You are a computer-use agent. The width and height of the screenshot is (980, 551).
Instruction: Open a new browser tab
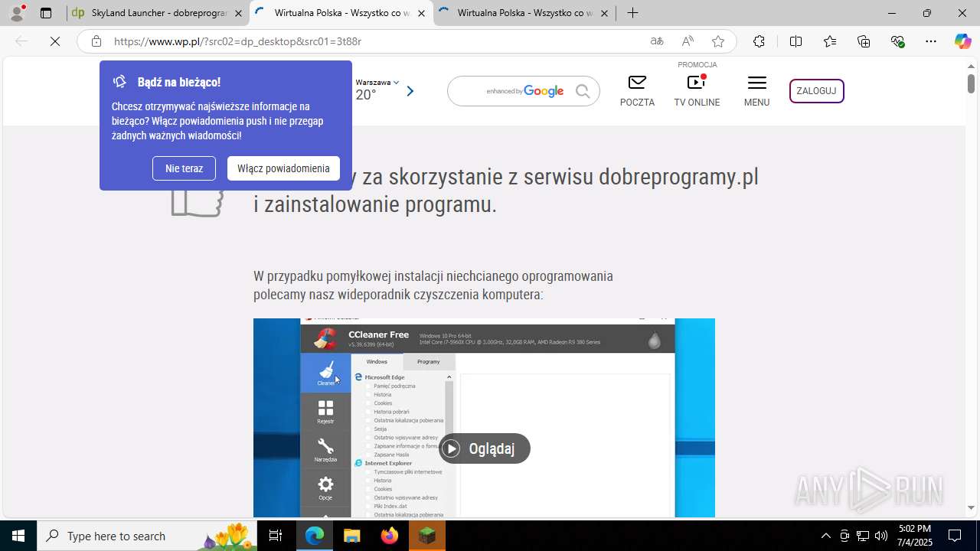[x=632, y=13]
